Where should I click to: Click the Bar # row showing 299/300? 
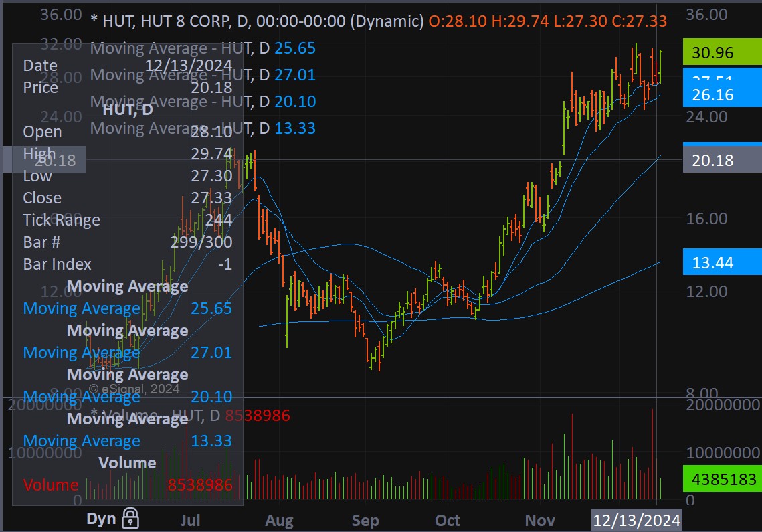coord(127,242)
